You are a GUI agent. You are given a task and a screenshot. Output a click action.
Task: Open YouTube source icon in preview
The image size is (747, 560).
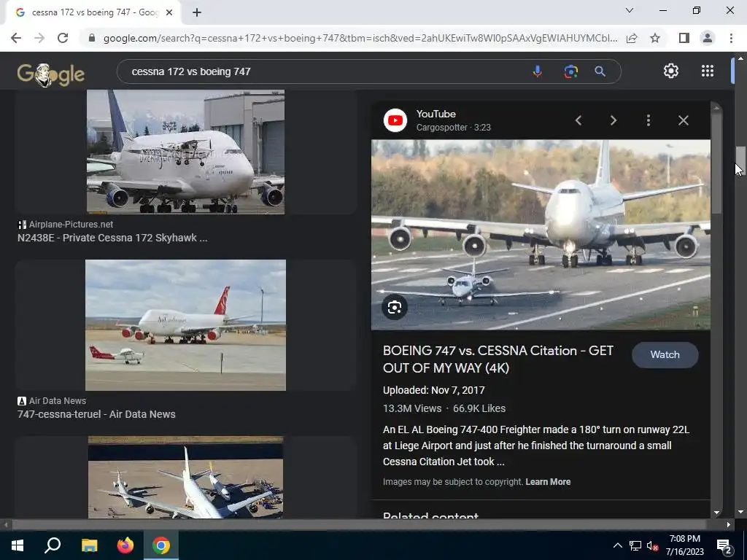click(x=395, y=120)
